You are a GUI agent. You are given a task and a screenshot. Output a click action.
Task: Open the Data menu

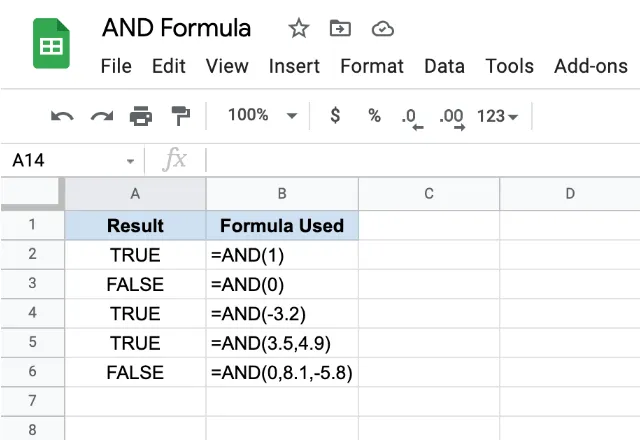pyautogui.click(x=444, y=67)
